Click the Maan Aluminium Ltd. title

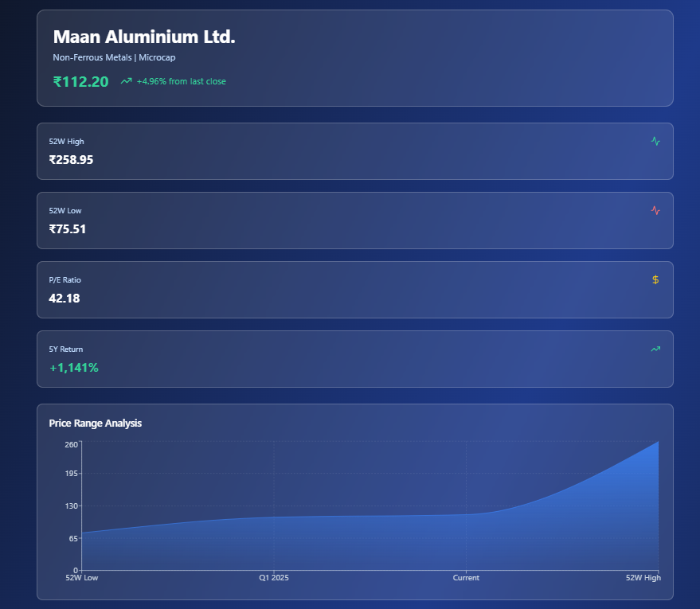143,36
